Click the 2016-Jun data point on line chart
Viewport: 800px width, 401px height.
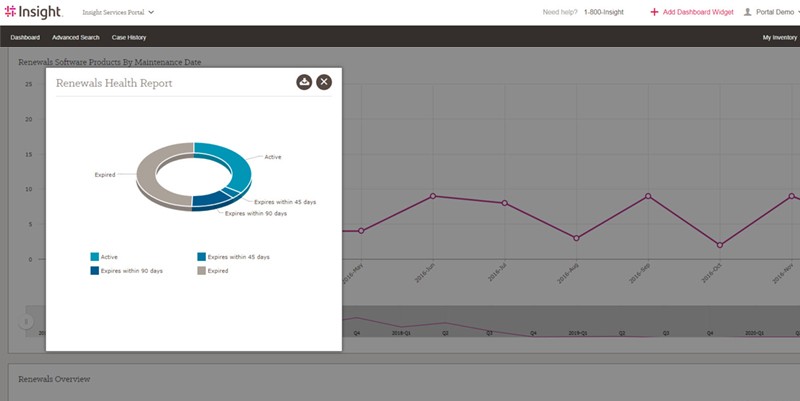(x=433, y=196)
